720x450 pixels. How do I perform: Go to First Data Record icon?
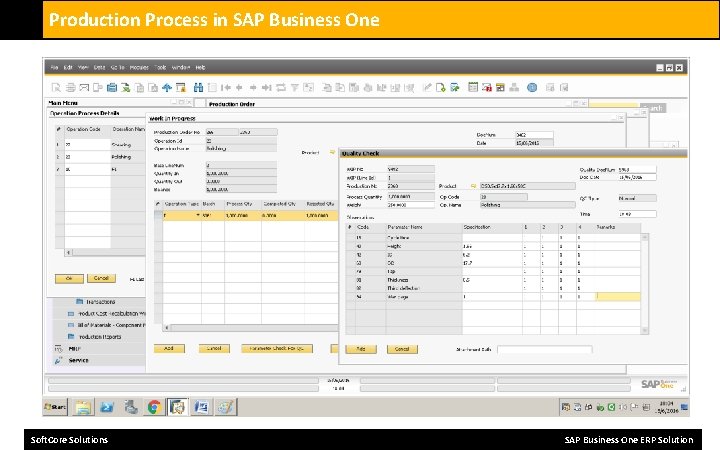coord(225,87)
